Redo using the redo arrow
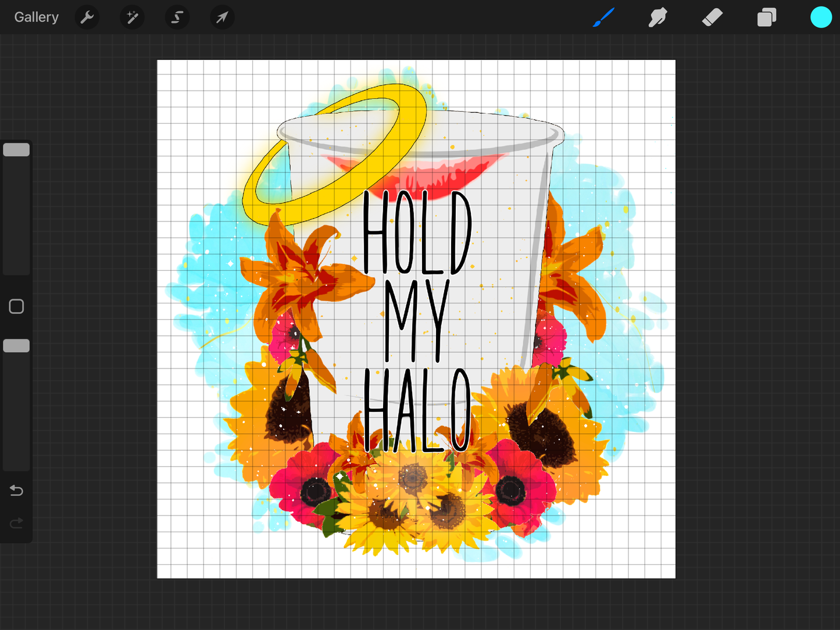The height and width of the screenshot is (630, 840). pos(16,523)
